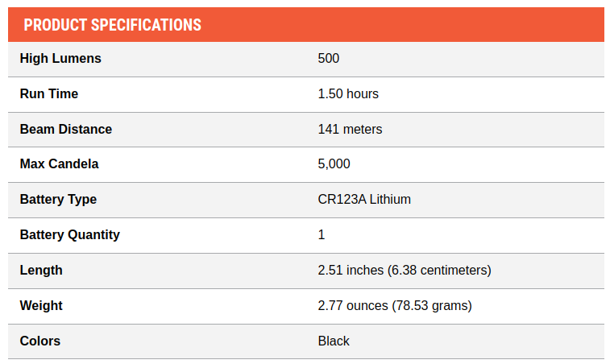Screen dimensions: 610x364
Task: Click the 141 meters value
Action: pos(350,130)
